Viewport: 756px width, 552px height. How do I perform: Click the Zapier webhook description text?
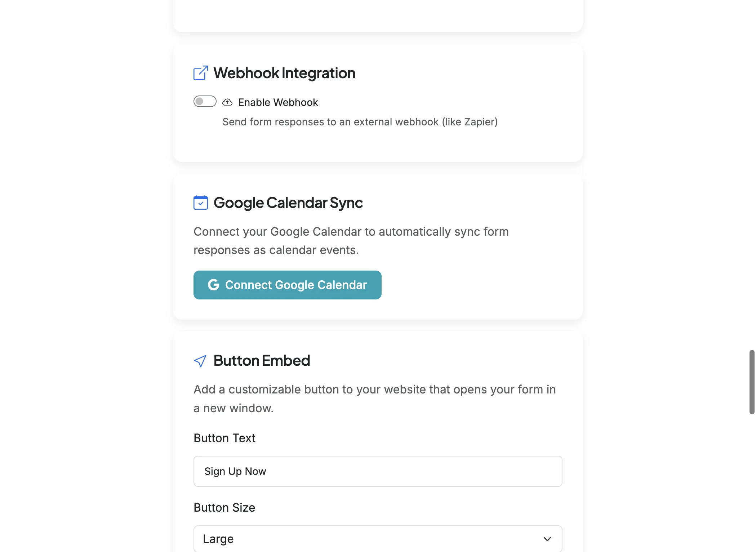click(360, 122)
